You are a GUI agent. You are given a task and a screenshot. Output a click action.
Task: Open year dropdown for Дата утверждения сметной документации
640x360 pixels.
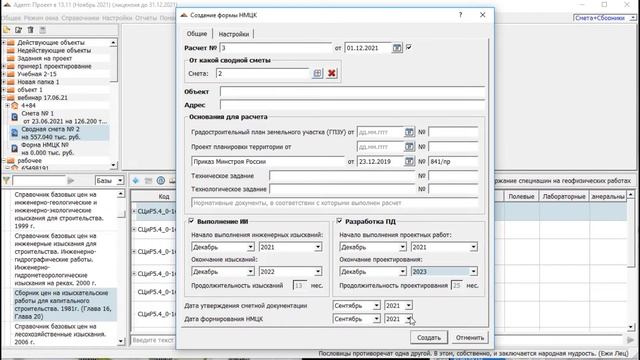(x=409, y=305)
